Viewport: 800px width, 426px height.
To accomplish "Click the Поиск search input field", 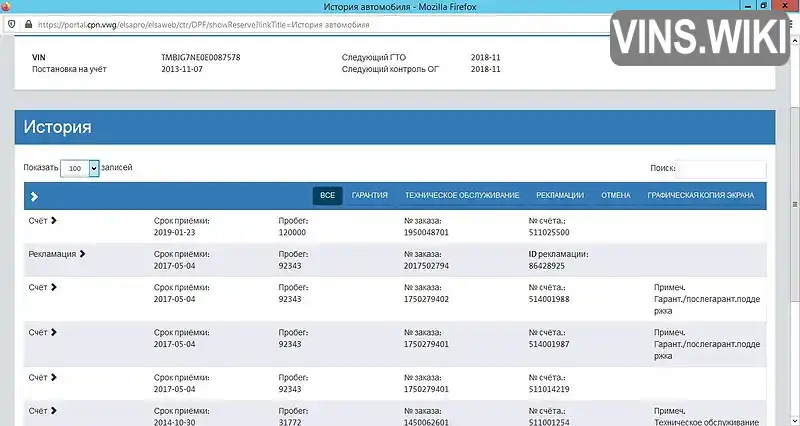I will [x=720, y=168].
